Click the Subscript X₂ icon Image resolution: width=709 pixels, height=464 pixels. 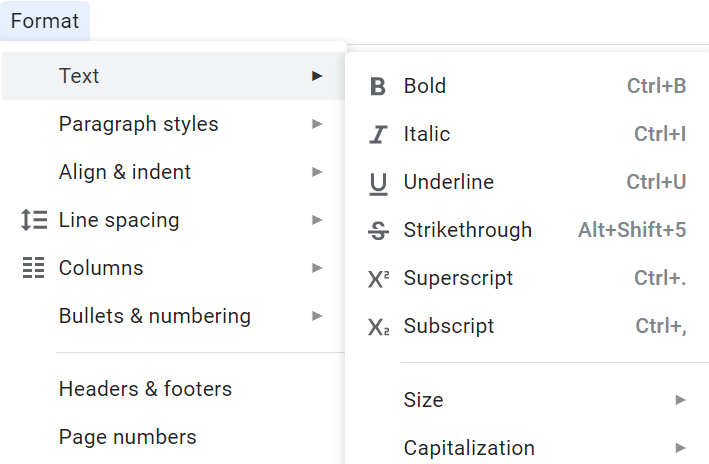click(378, 327)
